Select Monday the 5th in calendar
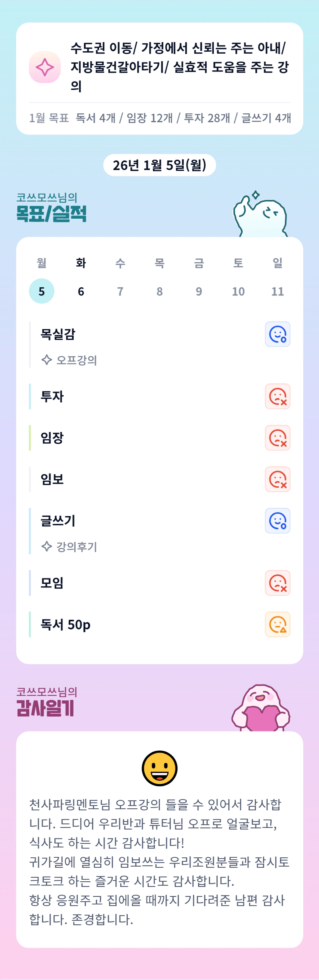 coord(42,291)
